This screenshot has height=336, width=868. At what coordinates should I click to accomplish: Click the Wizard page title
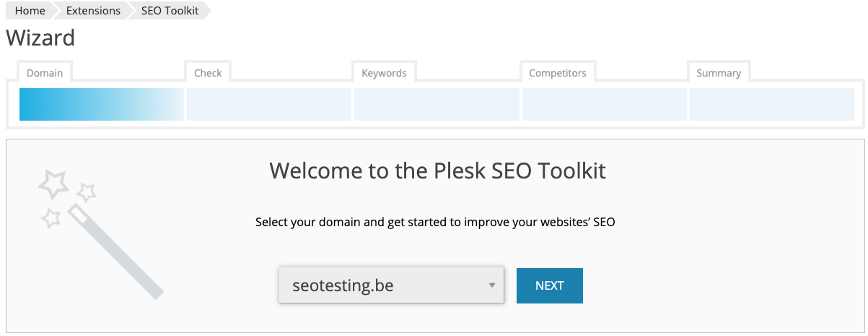point(40,38)
